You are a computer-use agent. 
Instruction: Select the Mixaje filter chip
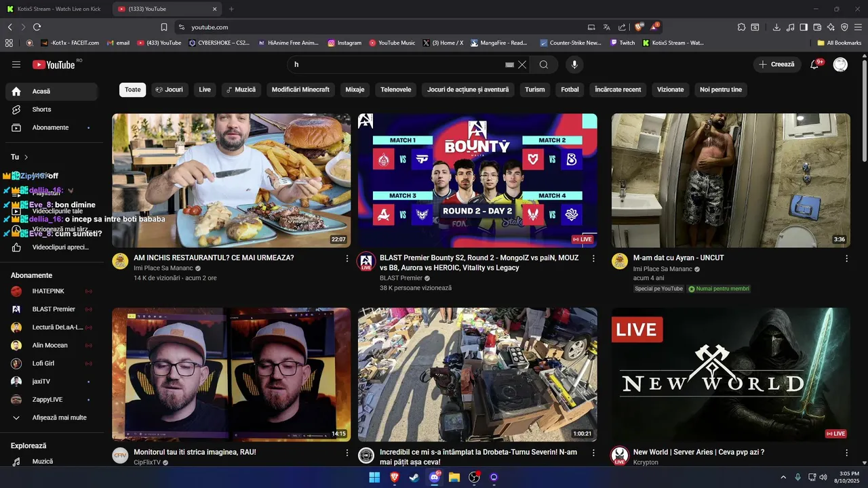tap(355, 89)
